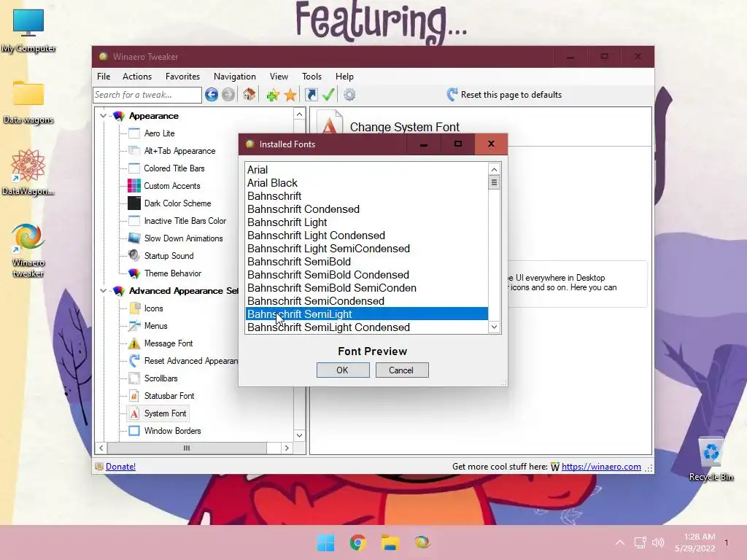This screenshot has width=747, height=560.
Task: Select Message Font item
Action: (x=169, y=343)
